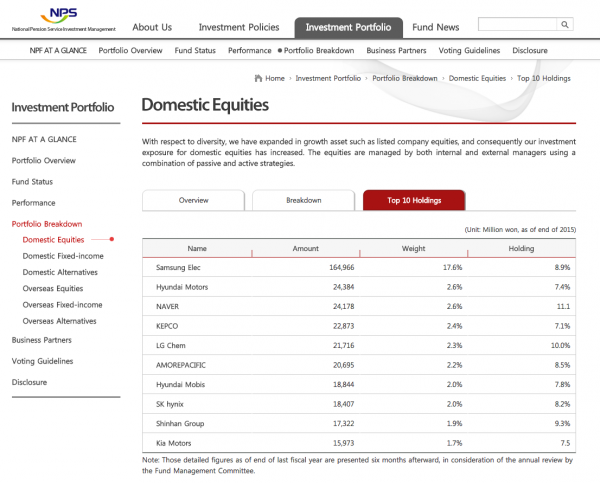
Task: Open Business Partners in sidebar
Action: tap(41, 340)
